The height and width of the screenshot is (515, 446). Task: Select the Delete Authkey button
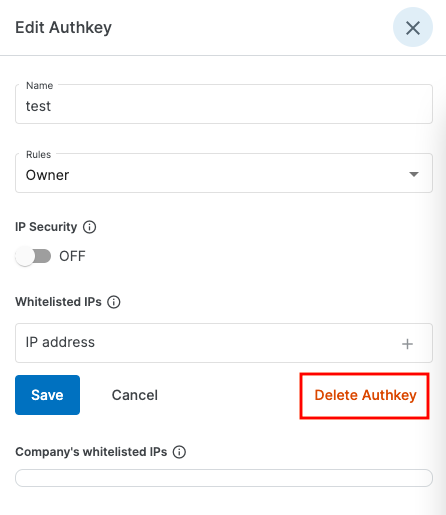point(365,395)
